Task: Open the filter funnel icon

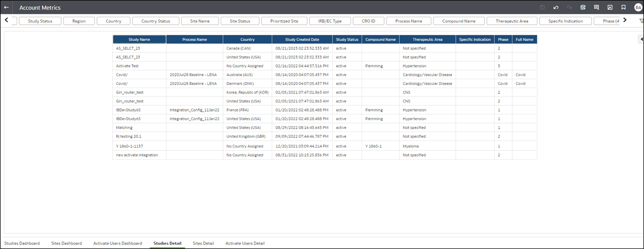Action: [641, 21]
